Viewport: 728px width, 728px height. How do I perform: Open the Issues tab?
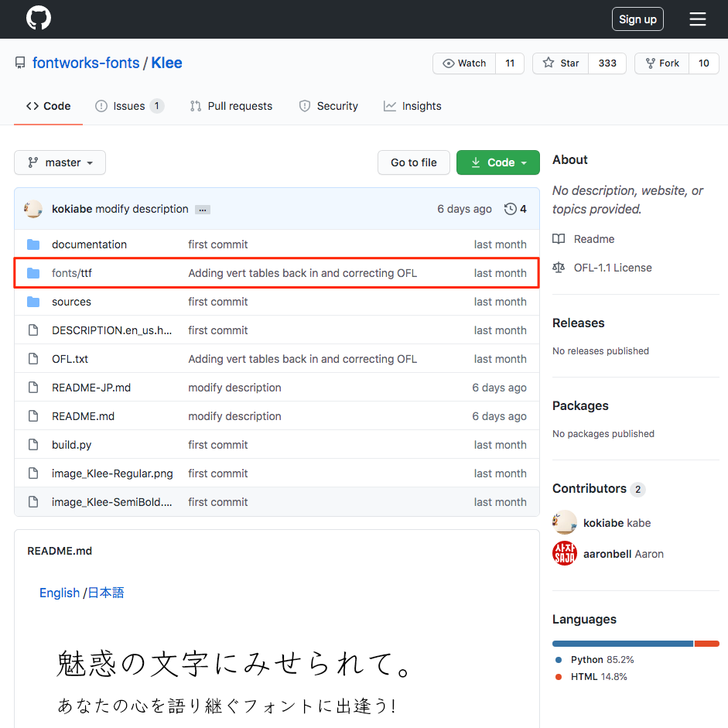click(129, 106)
